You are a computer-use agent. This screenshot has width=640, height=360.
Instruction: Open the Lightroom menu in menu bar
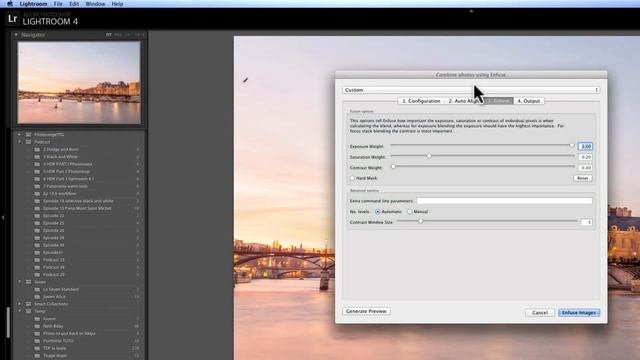point(33,4)
